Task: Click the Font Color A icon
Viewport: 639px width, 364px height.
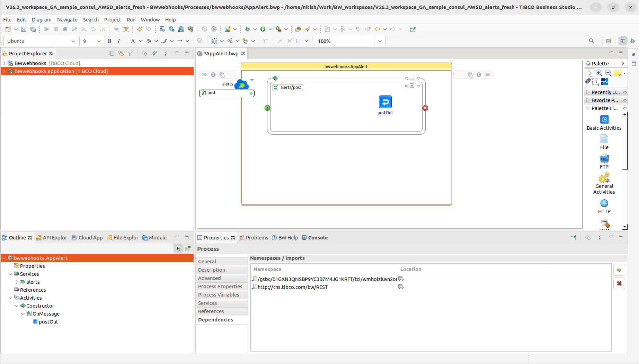Action: click(x=133, y=41)
